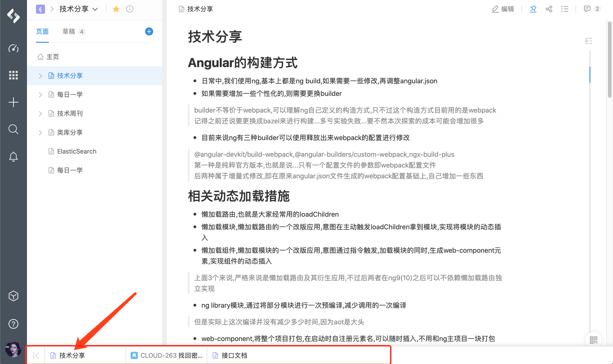
Task: Click the vertical page scrollbar thumb
Action: [x=610, y=60]
